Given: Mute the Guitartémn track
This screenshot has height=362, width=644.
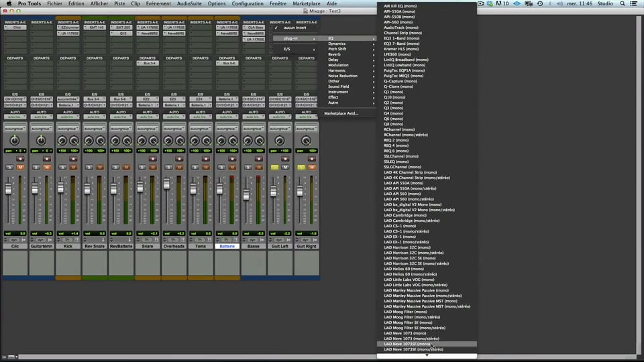Looking at the screenshot, I should point(47,167).
